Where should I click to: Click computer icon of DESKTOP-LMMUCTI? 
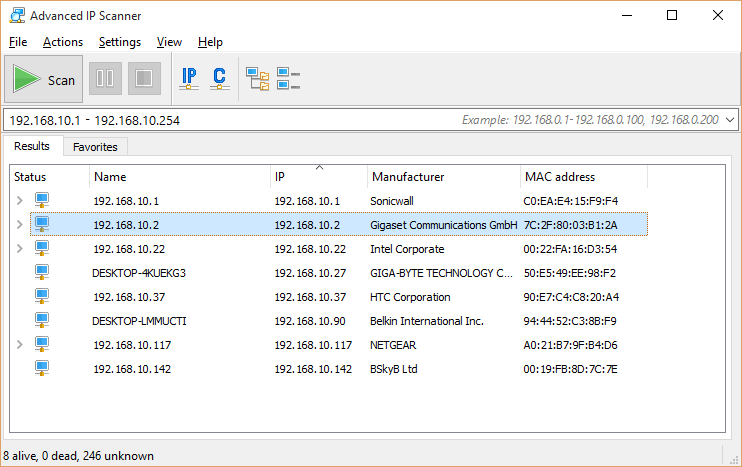(42, 320)
